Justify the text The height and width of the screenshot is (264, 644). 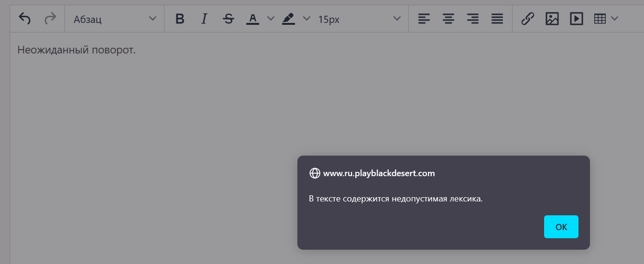click(x=497, y=19)
